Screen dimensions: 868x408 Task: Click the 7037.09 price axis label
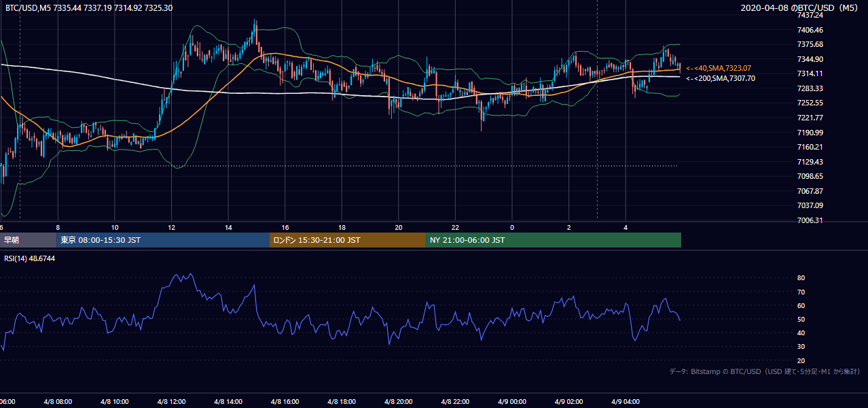810,205
